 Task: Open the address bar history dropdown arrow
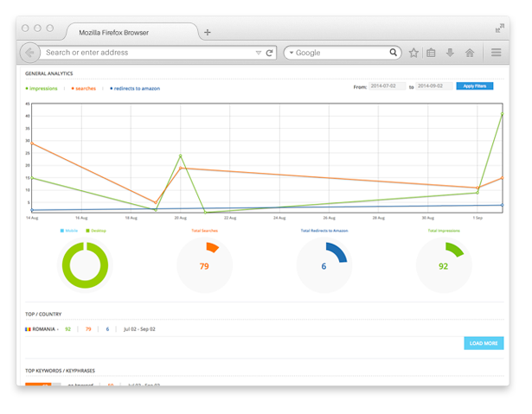(x=259, y=53)
